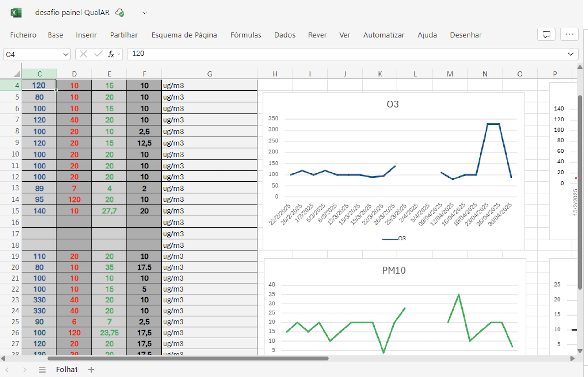Open the Fórmulas tab
The image size is (588, 377).
[246, 35]
